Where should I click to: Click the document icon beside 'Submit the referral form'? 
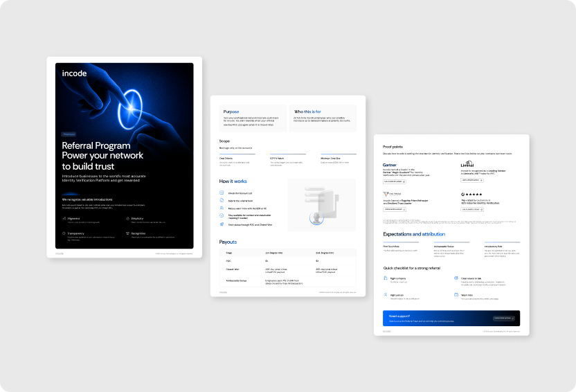tap(222, 200)
